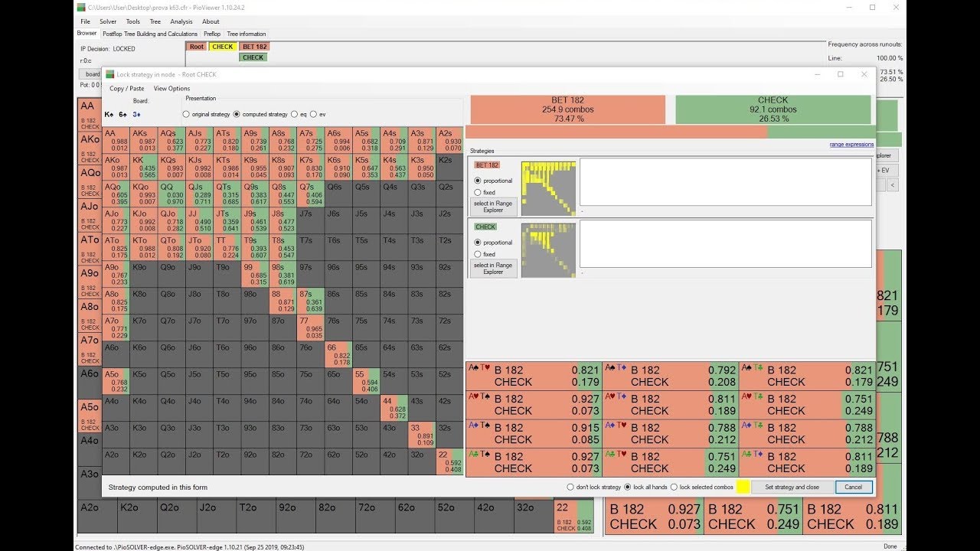Select the JJ cell in dialog hand matrix
Viewport: 980px width, 551px height.
tap(199, 222)
